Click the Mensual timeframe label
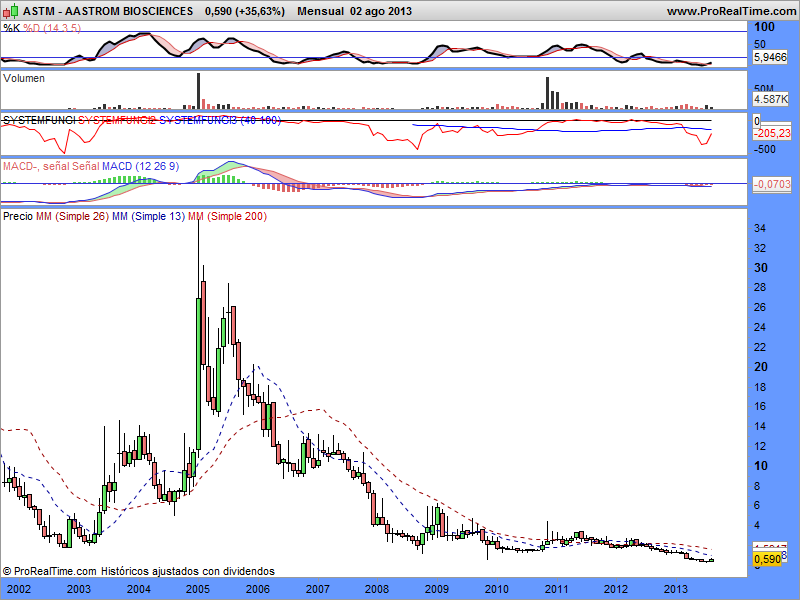 pyautogui.click(x=320, y=11)
